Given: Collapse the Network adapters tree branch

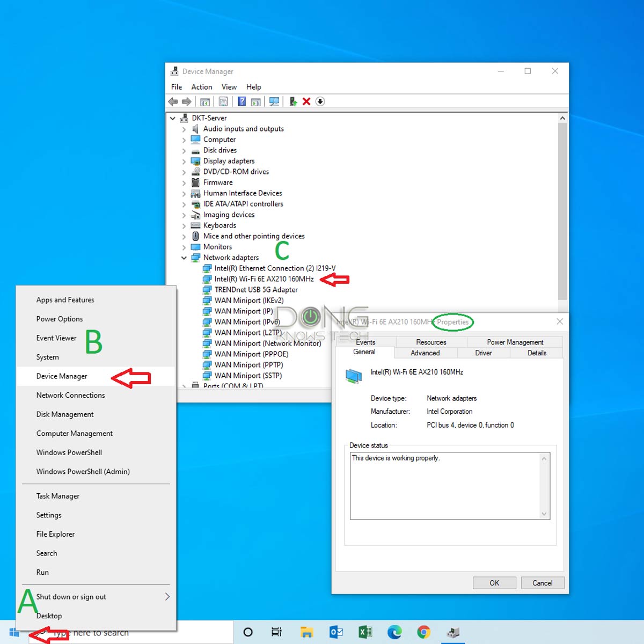Looking at the screenshot, I should click(x=184, y=258).
